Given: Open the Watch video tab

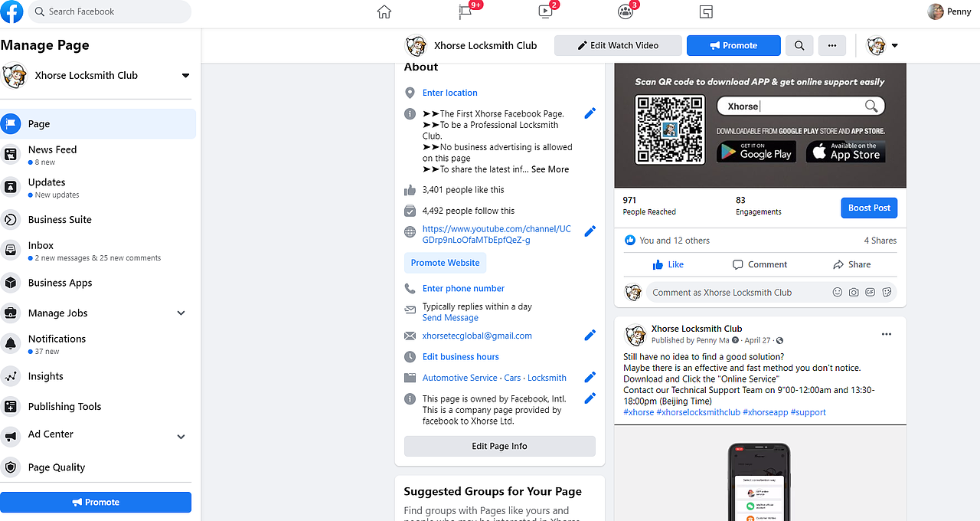Looking at the screenshot, I should [545, 11].
